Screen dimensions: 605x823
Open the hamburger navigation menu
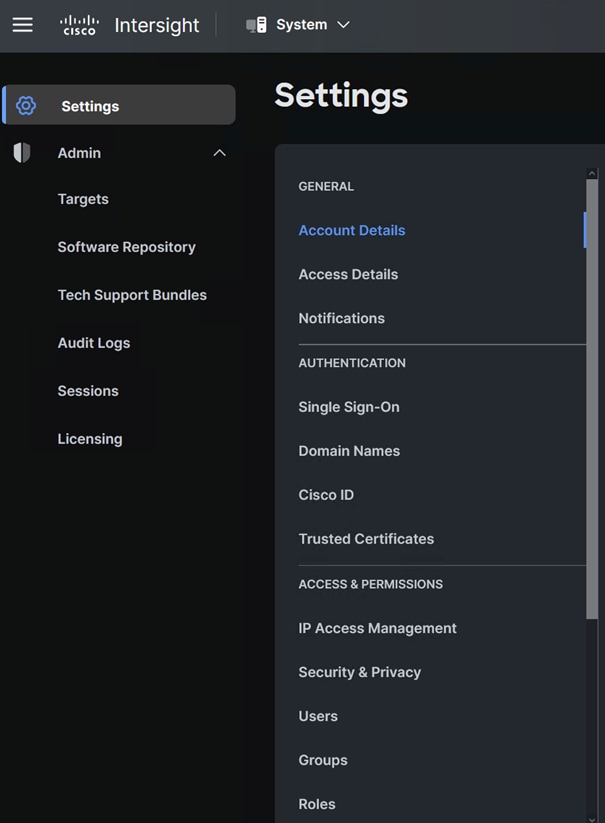(x=23, y=25)
